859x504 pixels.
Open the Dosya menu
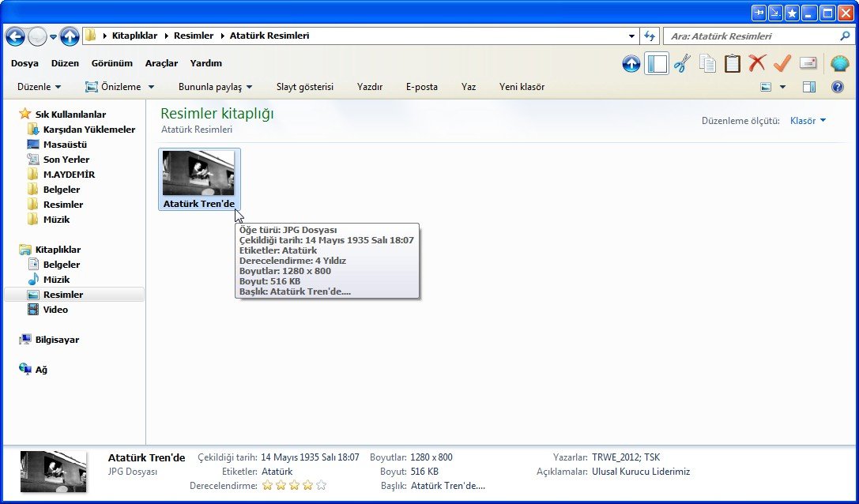tap(24, 63)
